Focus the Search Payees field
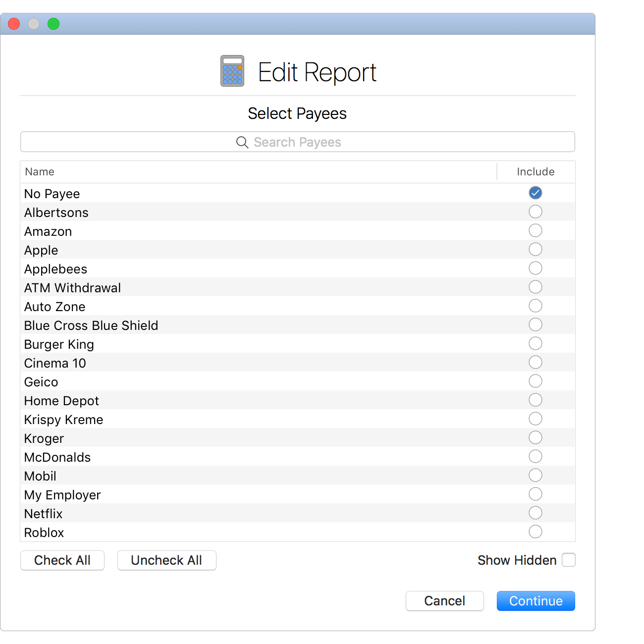This screenshot has height=644, width=644. tap(298, 142)
